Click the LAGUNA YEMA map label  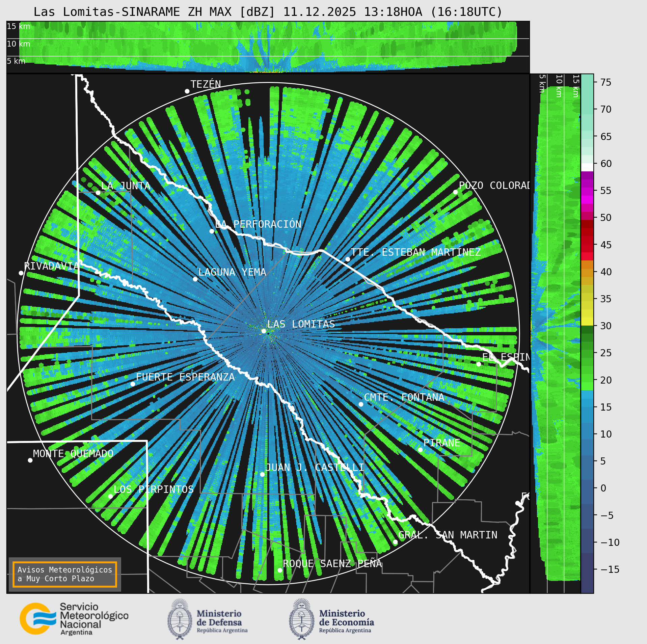232,272
